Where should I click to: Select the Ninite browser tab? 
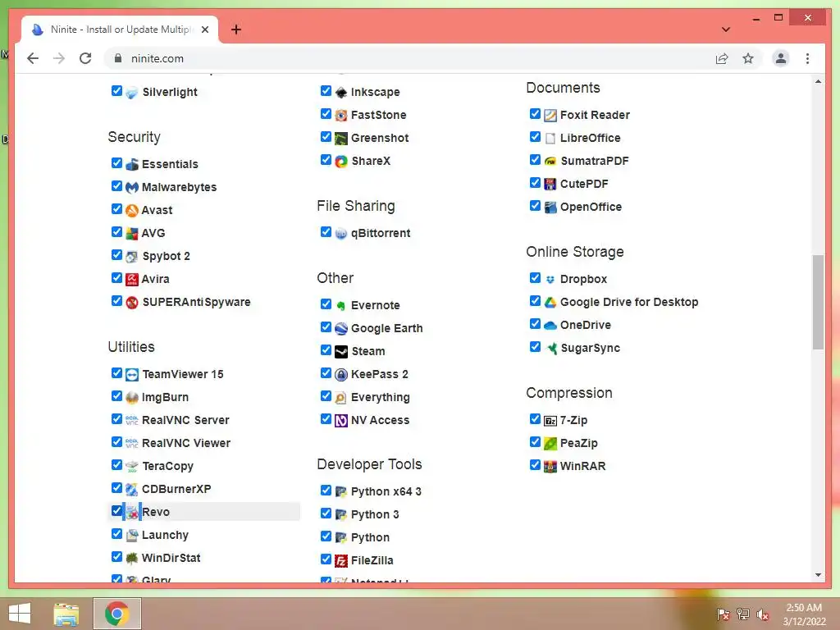click(x=120, y=30)
